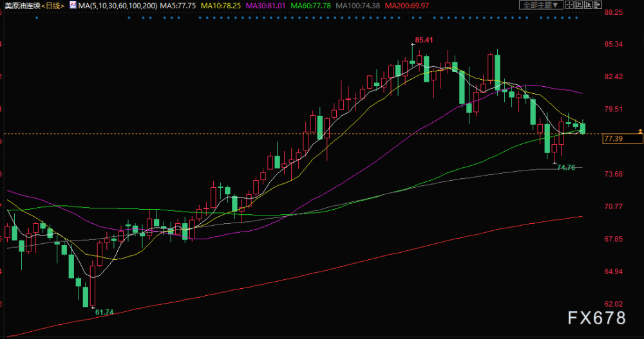Click the 79.51 axis price

pyautogui.click(x=614, y=109)
